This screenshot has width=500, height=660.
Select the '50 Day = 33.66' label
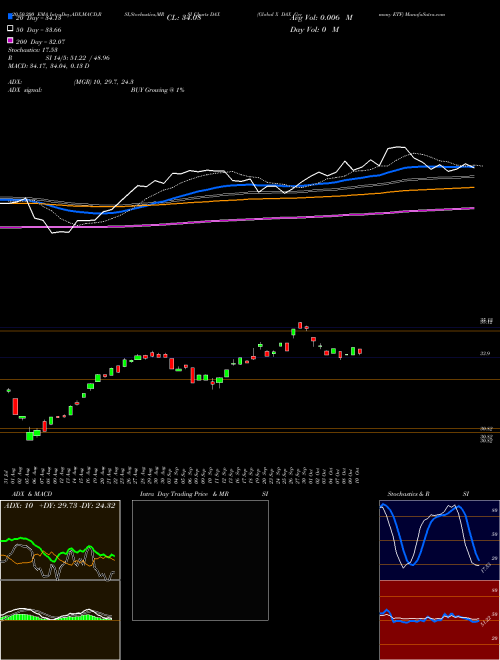[38, 30]
